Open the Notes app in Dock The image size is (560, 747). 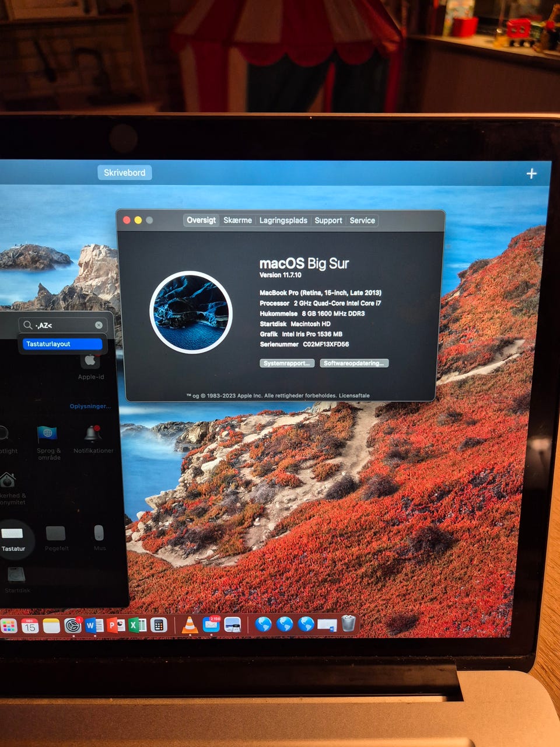tap(51, 626)
